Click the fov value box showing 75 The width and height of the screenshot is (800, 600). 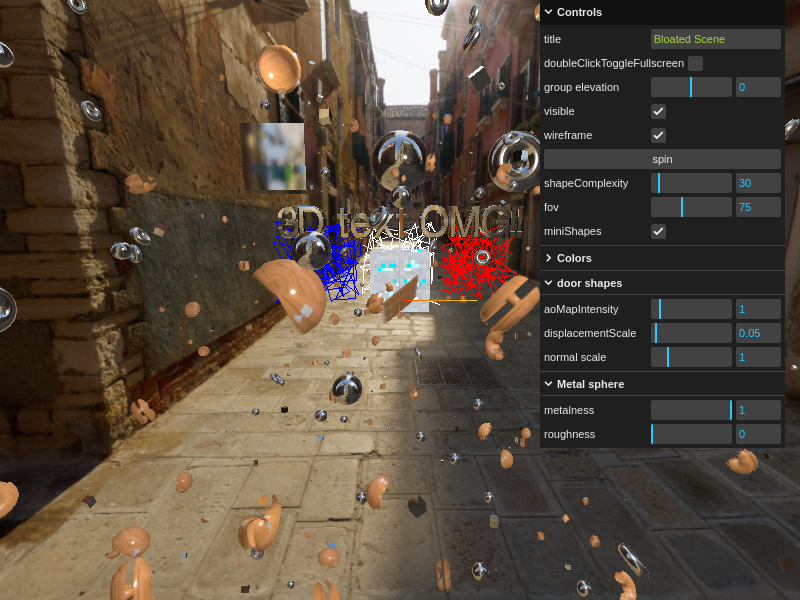pyautogui.click(x=757, y=207)
